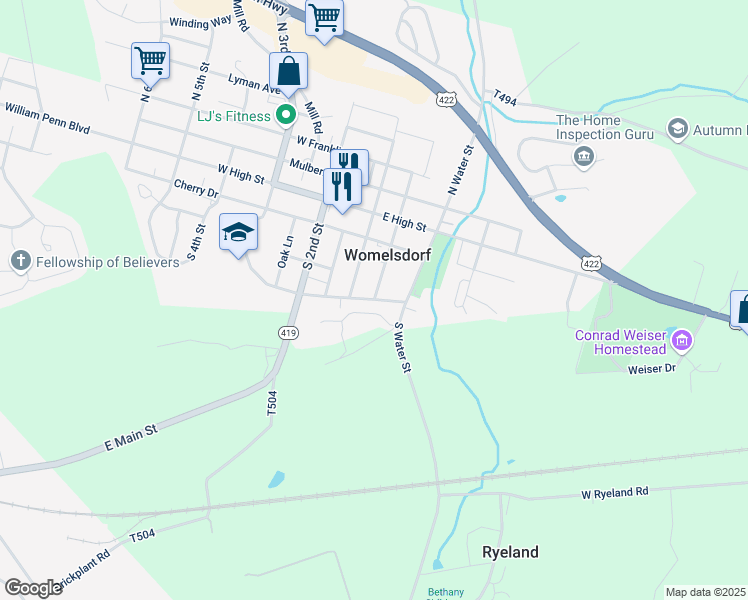Click the Womelsdorf town label
This screenshot has width=748, height=600.
pos(388,255)
